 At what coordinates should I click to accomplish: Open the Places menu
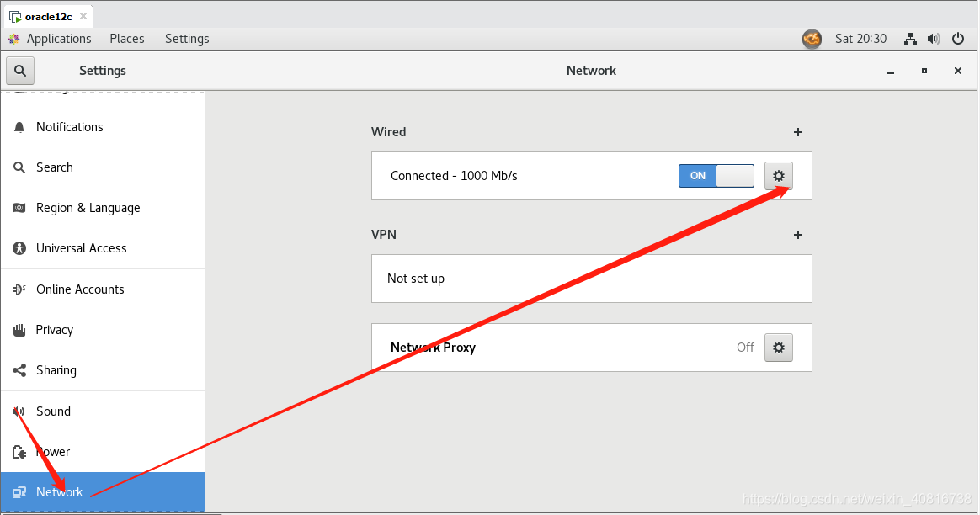pos(127,39)
